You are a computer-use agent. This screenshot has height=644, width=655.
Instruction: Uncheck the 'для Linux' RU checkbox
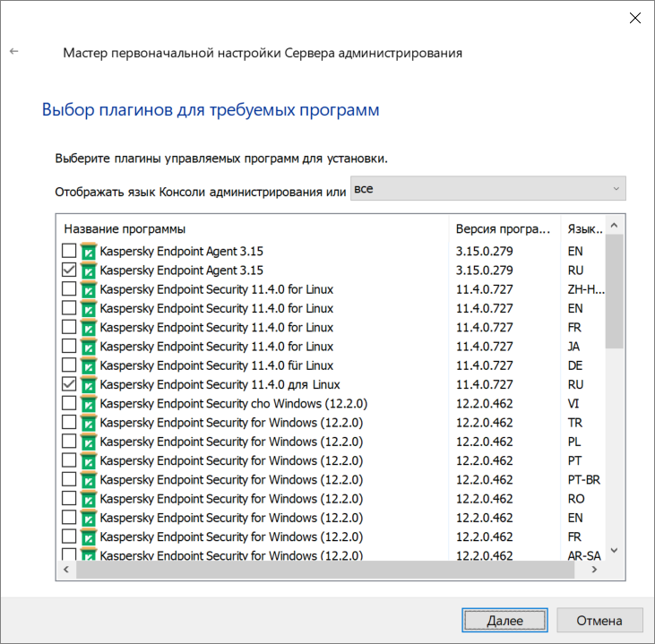pyautogui.click(x=69, y=384)
